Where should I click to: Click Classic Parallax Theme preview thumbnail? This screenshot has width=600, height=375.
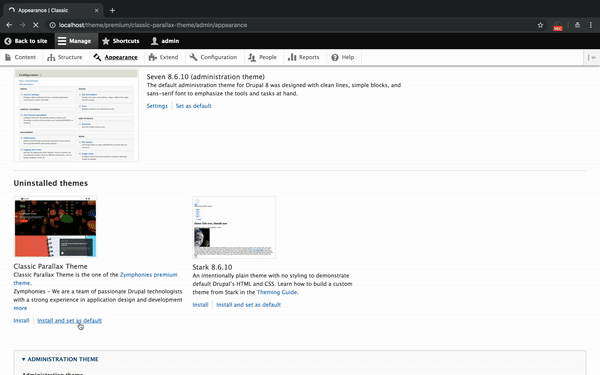click(55, 227)
